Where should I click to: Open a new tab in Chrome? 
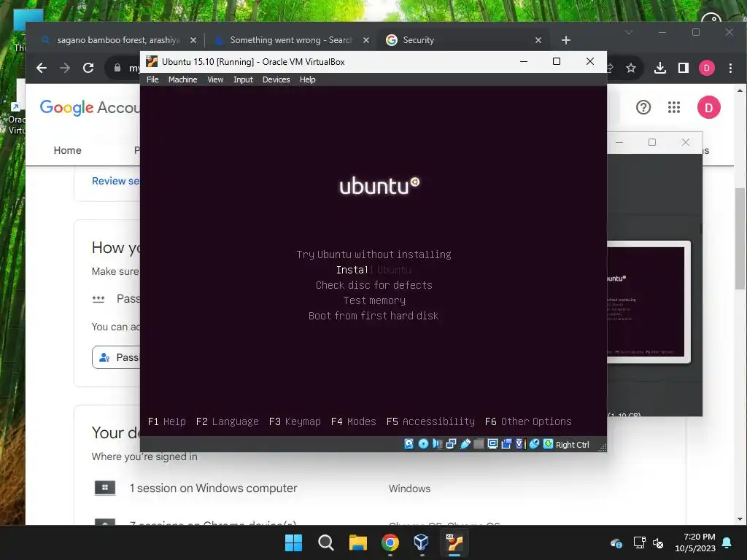click(x=565, y=40)
